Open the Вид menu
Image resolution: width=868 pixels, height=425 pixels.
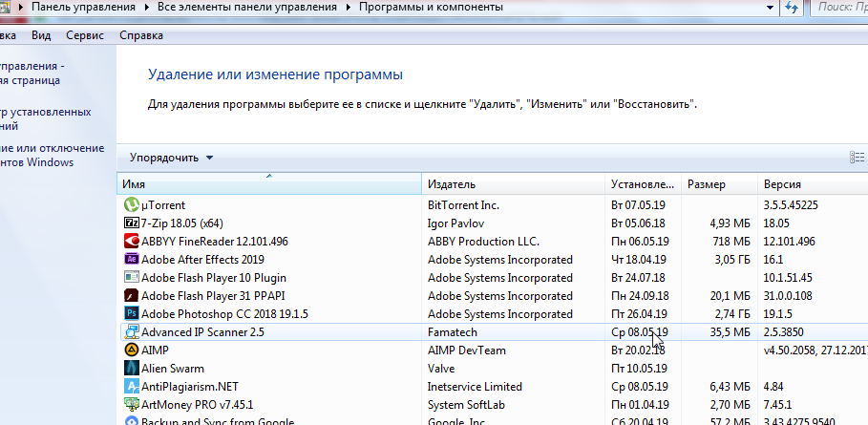(41, 35)
